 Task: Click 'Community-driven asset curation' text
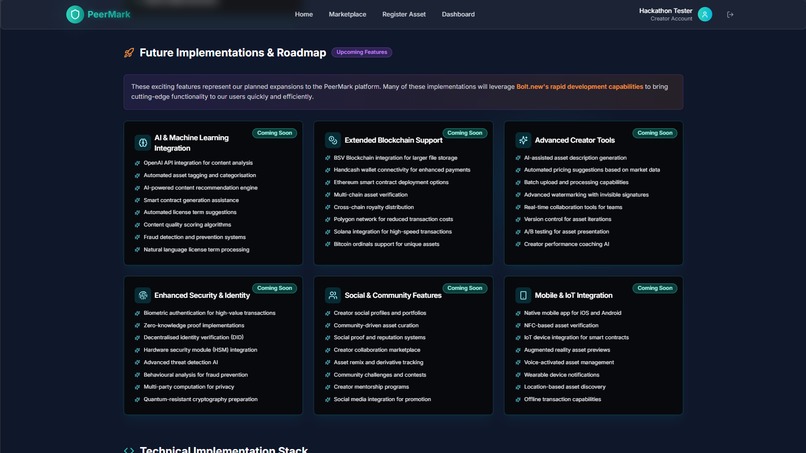click(376, 325)
